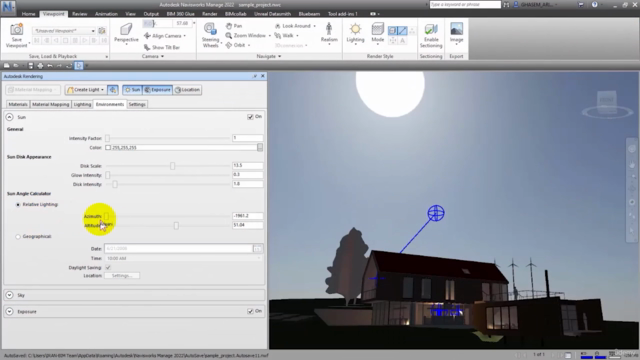Select the Walk tool

[286, 36]
